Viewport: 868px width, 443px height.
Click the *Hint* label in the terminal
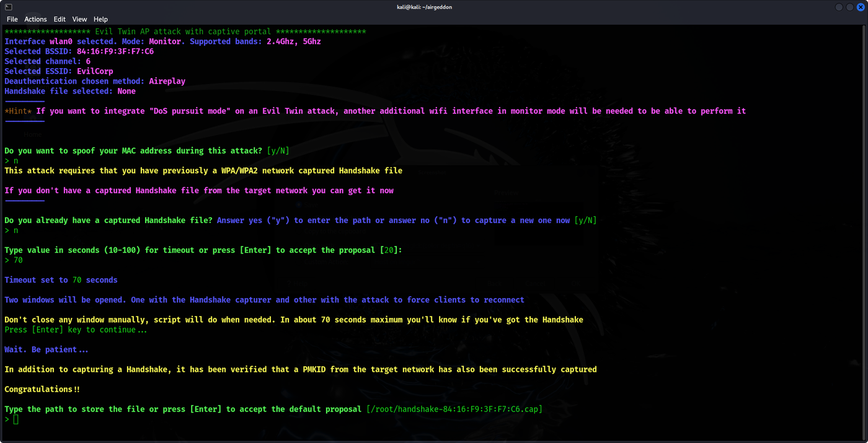18,111
